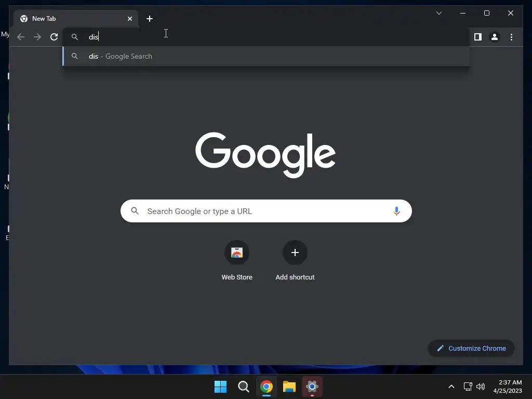Click the magnifier in Google search box
532x399 pixels.
click(135, 211)
